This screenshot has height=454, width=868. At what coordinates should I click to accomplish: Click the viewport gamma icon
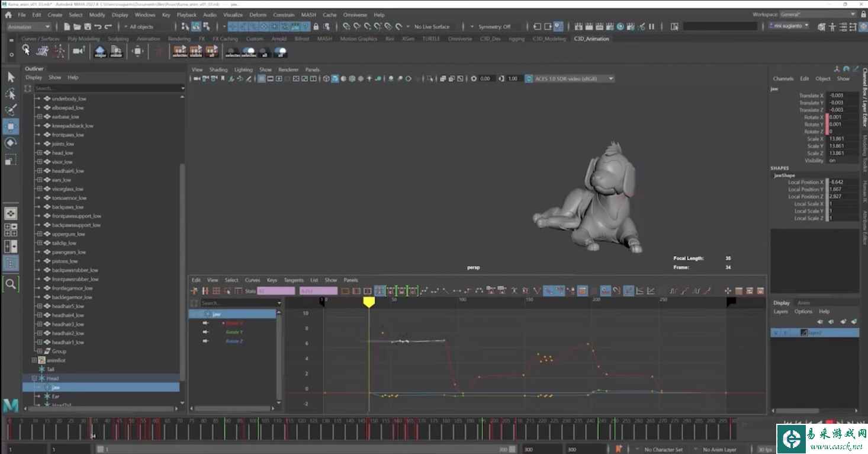501,79
